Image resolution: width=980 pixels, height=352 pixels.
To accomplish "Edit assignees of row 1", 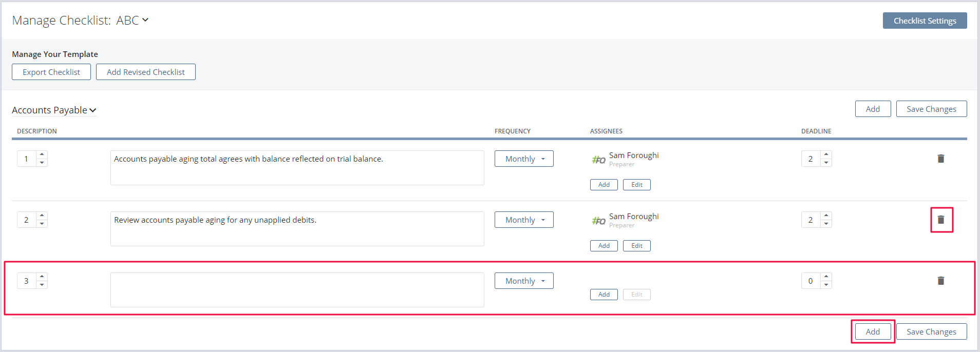I will pyautogui.click(x=637, y=185).
